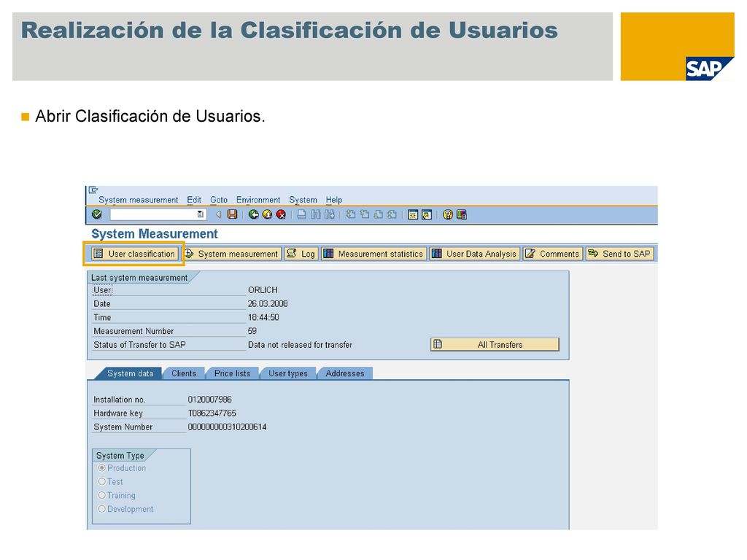Click the window menu icon above the menu bar

pyautogui.click(x=93, y=190)
